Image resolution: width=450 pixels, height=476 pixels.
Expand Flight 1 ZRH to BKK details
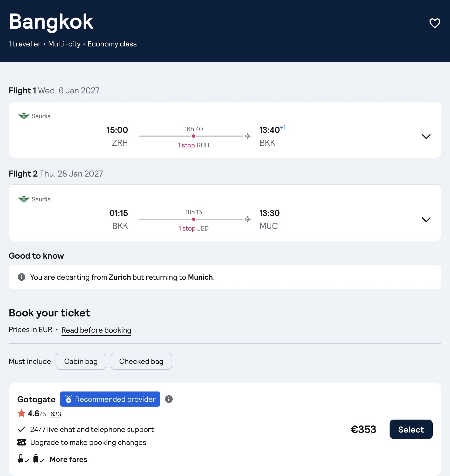point(426,136)
